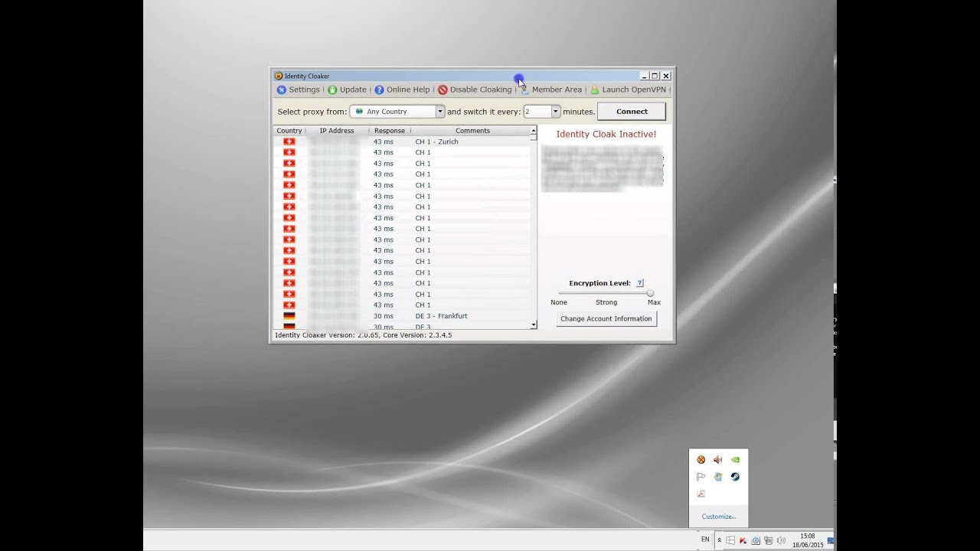Click the None label under the encryption slider
The height and width of the screenshot is (551, 980).
tap(559, 302)
